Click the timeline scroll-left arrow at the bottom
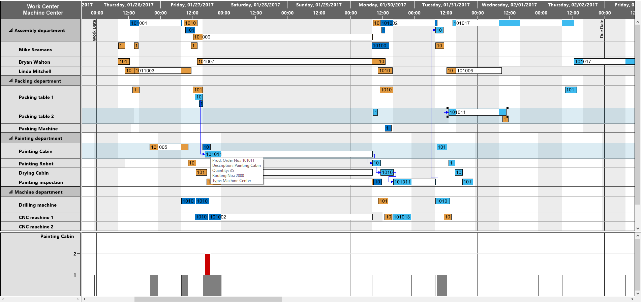This screenshot has width=644, height=303. [85, 299]
